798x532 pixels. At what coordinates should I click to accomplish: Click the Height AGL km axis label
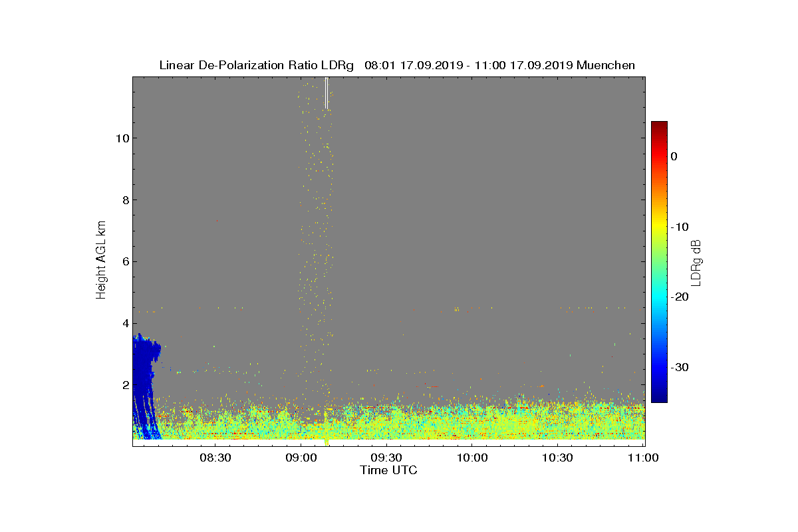101,259
